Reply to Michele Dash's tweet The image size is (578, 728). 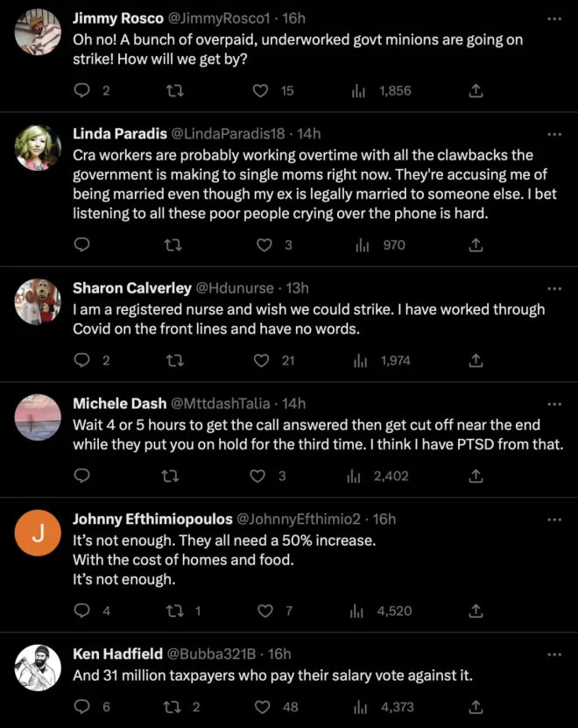(82, 476)
